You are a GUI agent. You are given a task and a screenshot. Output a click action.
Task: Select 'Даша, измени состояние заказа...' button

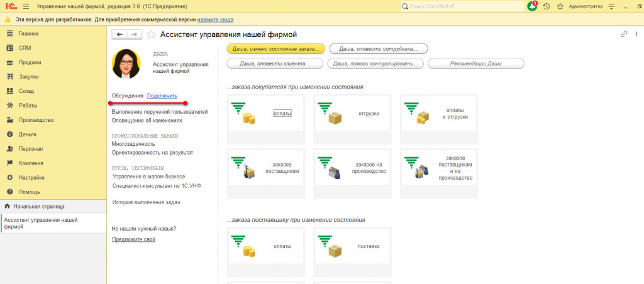pos(276,49)
